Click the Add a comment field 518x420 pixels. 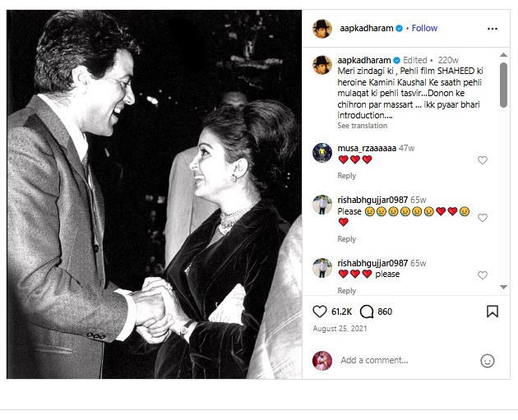tap(403, 360)
